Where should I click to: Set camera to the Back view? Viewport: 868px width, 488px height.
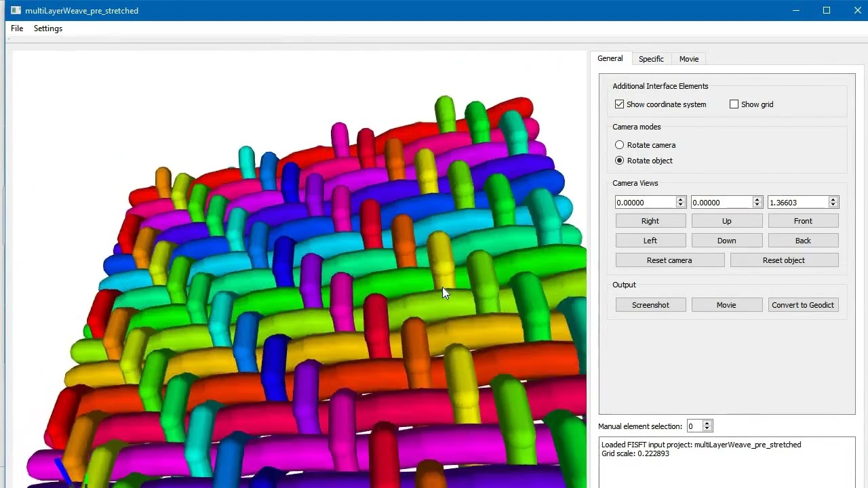coord(803,241)
